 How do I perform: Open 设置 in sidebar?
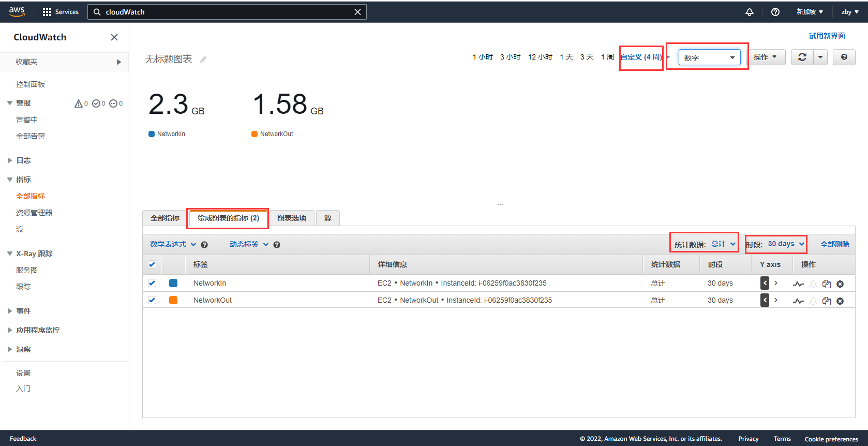[23, 373]
